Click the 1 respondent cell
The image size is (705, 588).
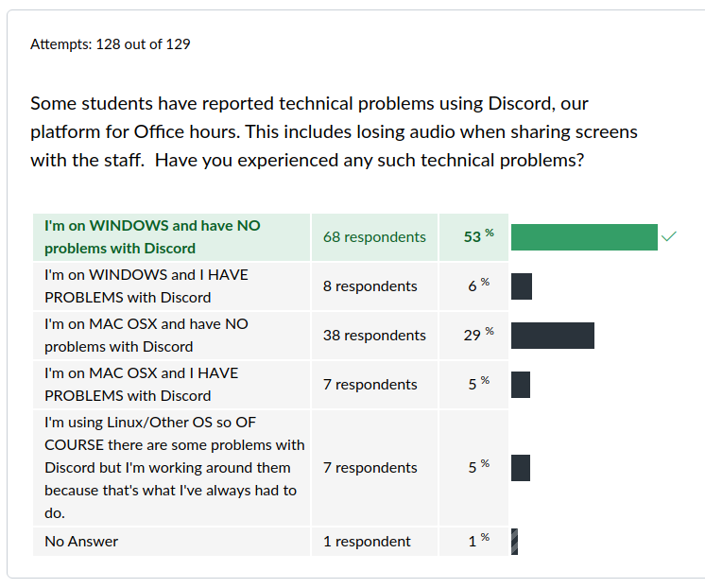point(374,542)
